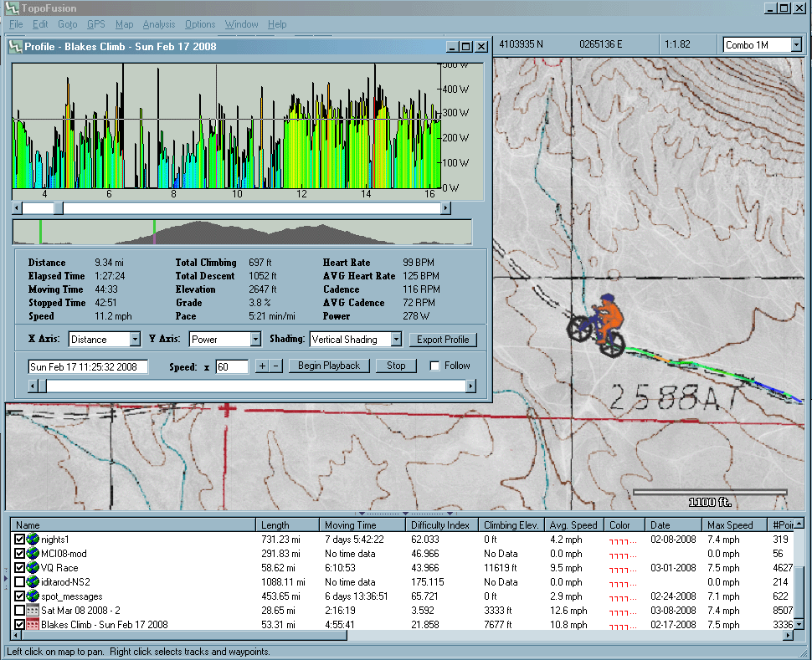Sort track list by Moving Time column

[362, 524]
